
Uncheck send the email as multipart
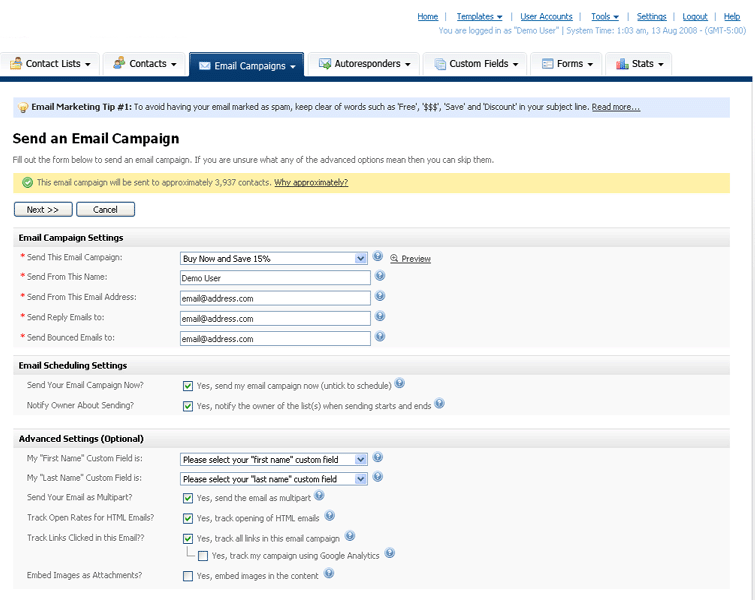[x=188, y=498]
